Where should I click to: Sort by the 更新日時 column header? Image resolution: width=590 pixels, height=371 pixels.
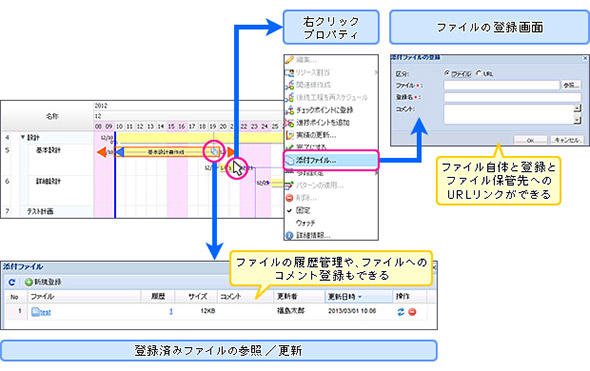click(358, 296)
